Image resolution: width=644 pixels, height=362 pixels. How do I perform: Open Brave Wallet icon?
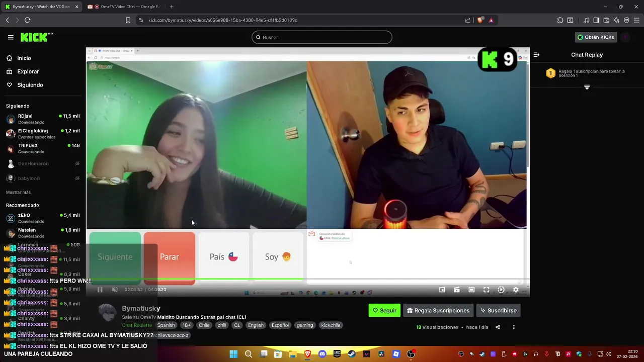click(x=606, y=20)
